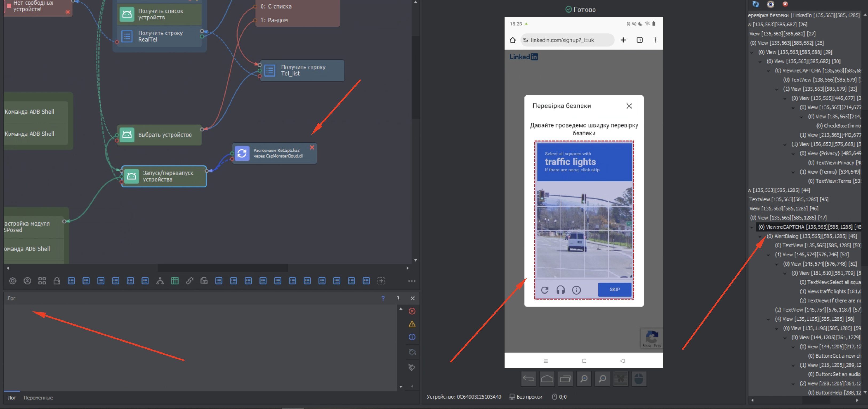Click the link chain icon in toolbar
Image resolution: width=868 pixels, height=409 pixels.
tap(189, 281)
